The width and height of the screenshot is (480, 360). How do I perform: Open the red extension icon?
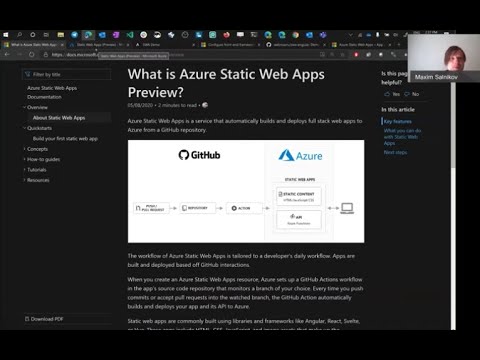[356, 54]
